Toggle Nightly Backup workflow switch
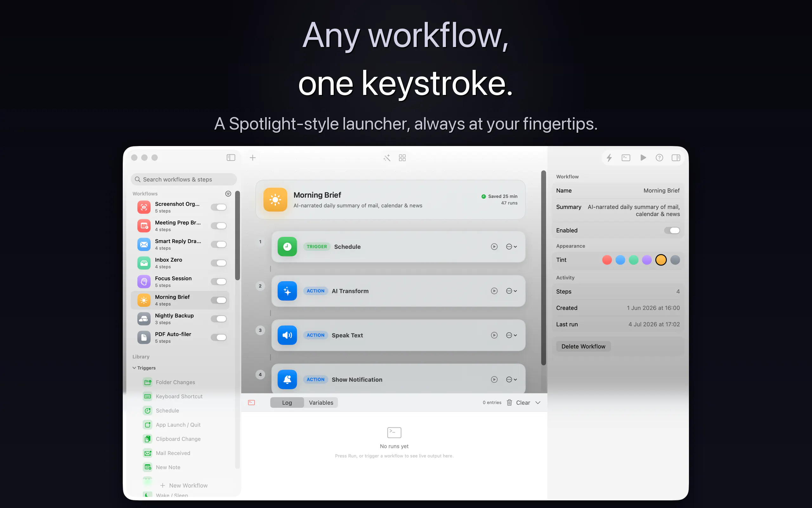Image resolution: width=812 pixels, height=508 pixels. click(219, 319)
